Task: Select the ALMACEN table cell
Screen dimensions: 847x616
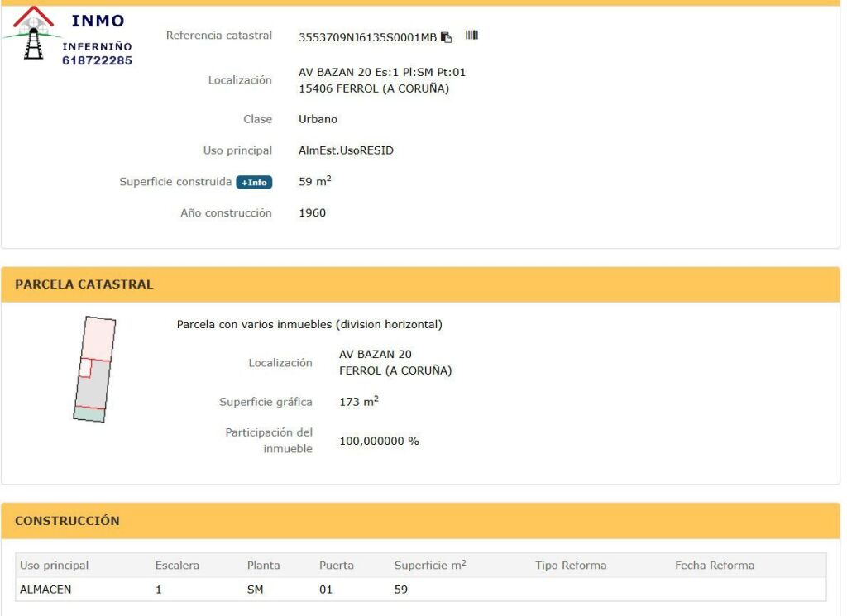Action: coord(45,590)
